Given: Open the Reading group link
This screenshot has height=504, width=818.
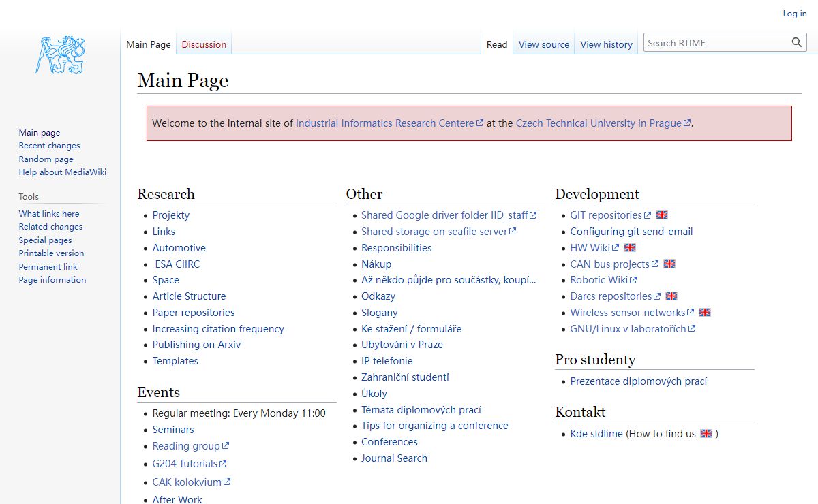Looking at the screenshot, I should click(191, 446).
